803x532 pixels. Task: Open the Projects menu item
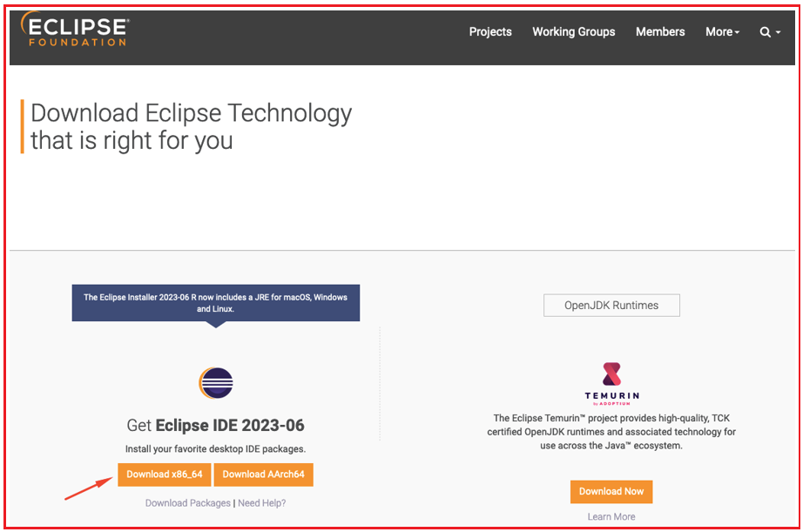tap(490, 31)
